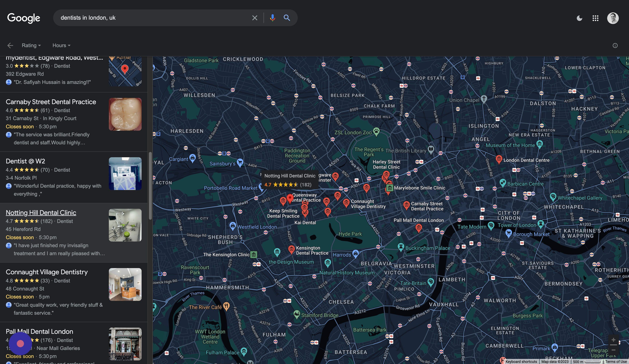This screenshot has width=629, height=364.
Task: Click Westfield London shopping icon
Action: tap(233, 226)
